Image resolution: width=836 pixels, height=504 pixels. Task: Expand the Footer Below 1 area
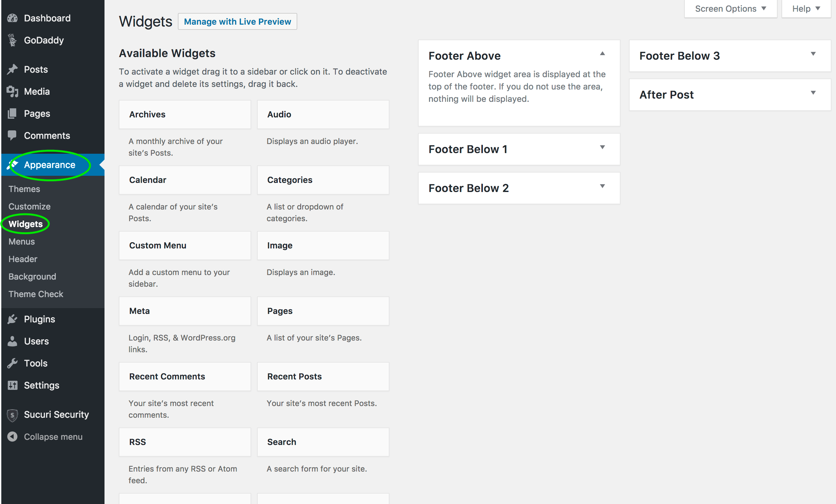click(602, 147)
